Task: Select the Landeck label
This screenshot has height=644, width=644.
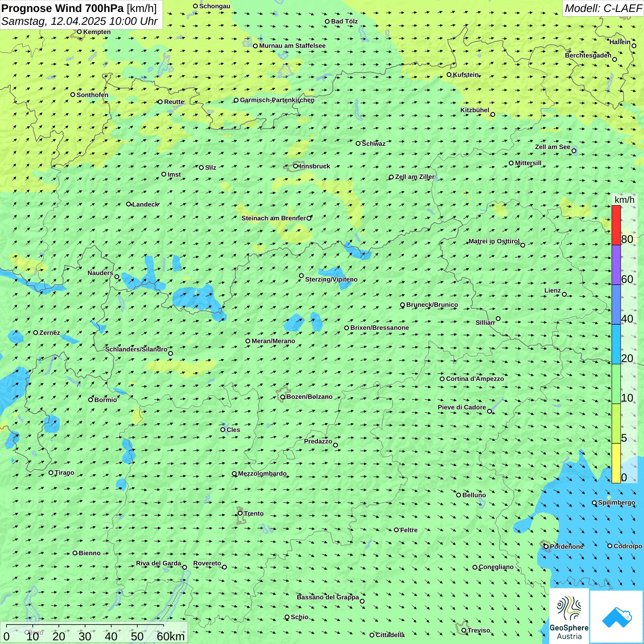Action: (x=145, y=204)
